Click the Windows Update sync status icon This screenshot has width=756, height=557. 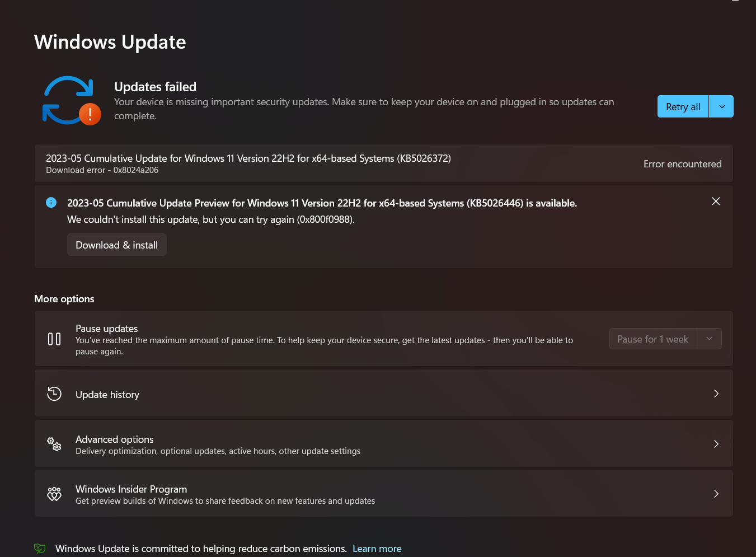[x=72, y=100]
